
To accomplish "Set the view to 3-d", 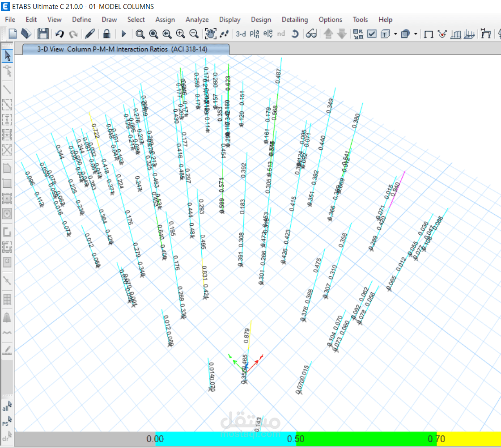I will (241, 34).
